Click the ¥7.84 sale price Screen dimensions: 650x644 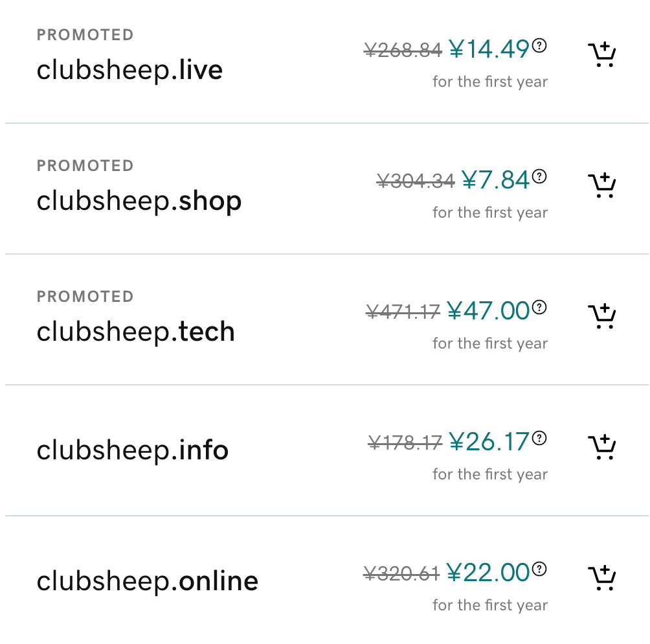[x=495, y=180]
